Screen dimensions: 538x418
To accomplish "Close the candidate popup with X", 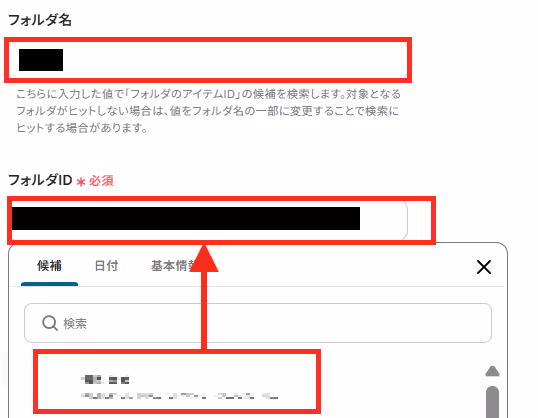I will tap(484, 267).
